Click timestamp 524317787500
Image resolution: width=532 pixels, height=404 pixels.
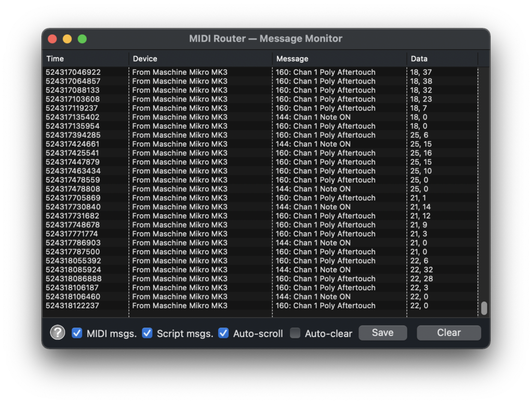click(x=73, y=252)
